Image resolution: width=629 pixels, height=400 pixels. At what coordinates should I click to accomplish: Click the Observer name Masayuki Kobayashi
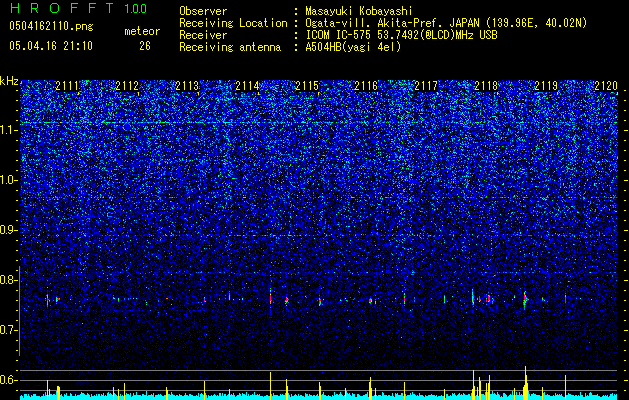tap(359, 12)
